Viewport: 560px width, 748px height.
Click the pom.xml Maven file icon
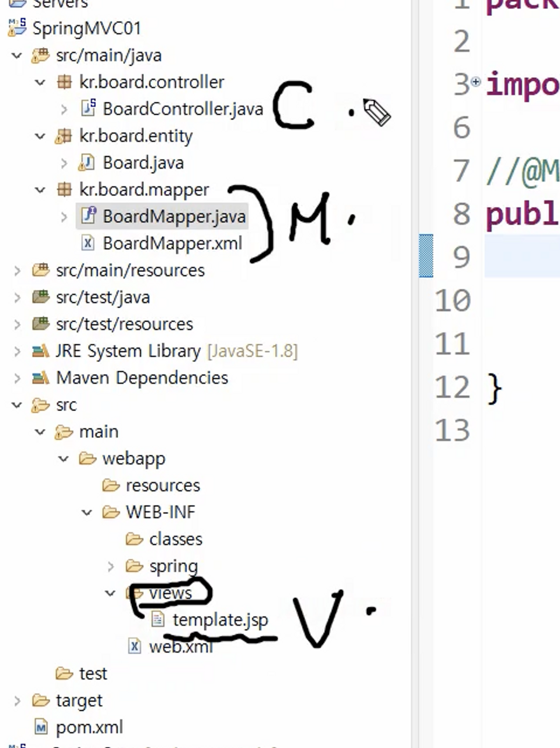[x=41, y=728]
